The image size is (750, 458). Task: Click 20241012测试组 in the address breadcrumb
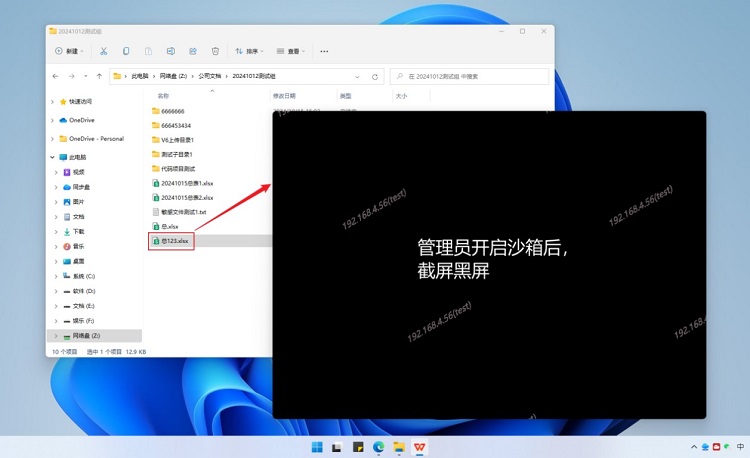tap(254, 76)
